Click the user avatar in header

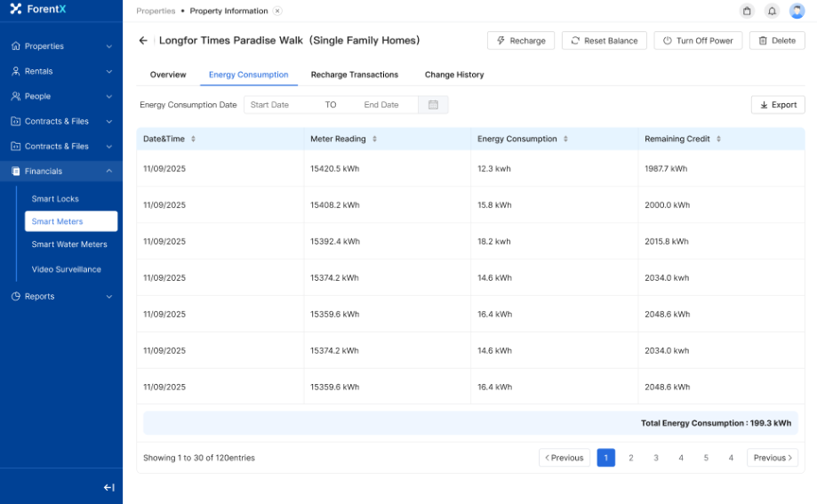(x=797, y=11)
